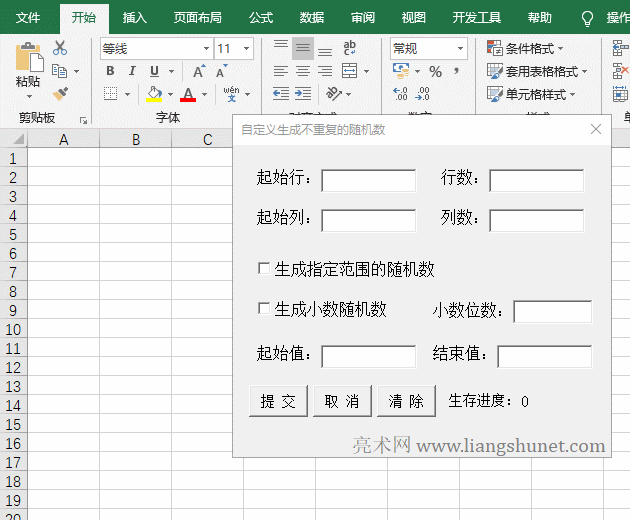The height and width of the screenshot is (520, 630).
Task: Increase font size with larger A icon
Action: pos(198,71)
